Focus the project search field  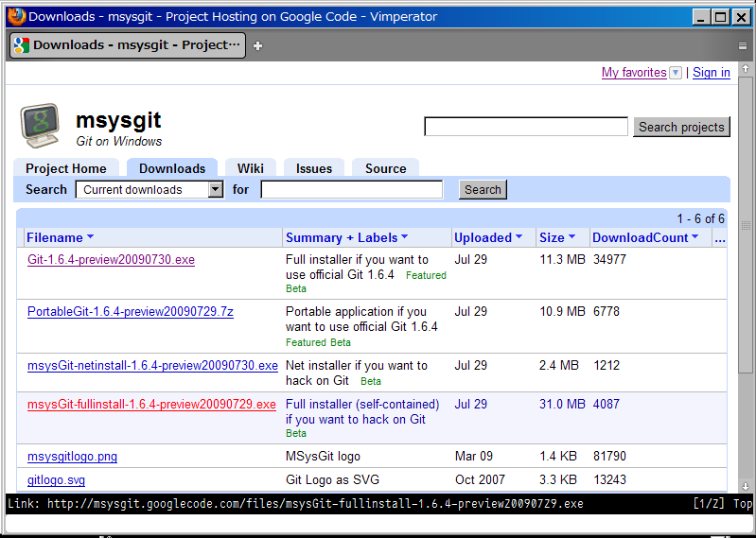point(526,127)
